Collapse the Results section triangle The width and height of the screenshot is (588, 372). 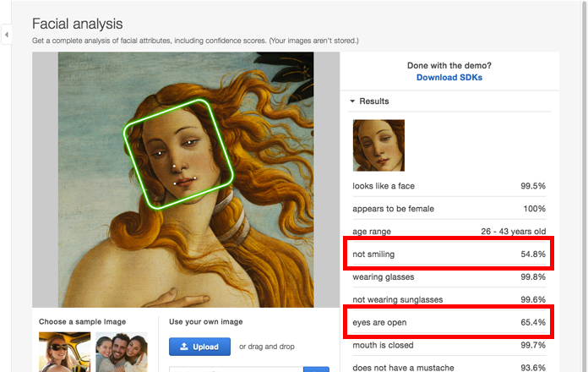point(352,101)
